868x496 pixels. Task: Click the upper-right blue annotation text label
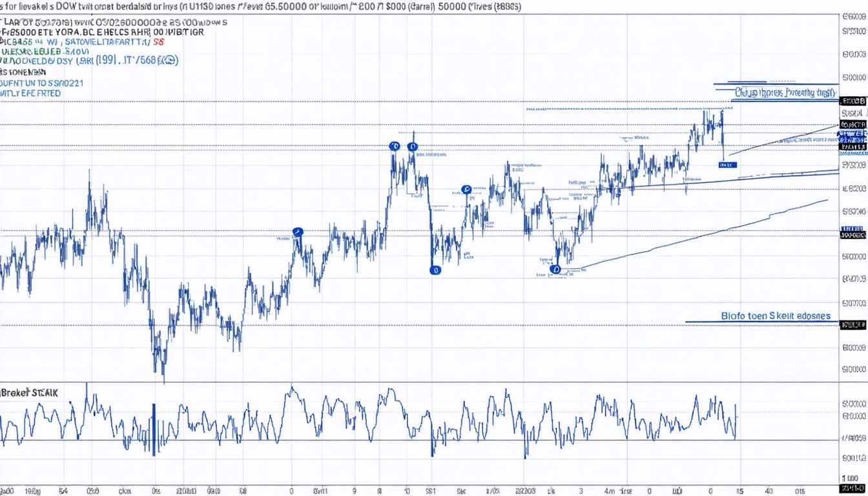point(784,93)
